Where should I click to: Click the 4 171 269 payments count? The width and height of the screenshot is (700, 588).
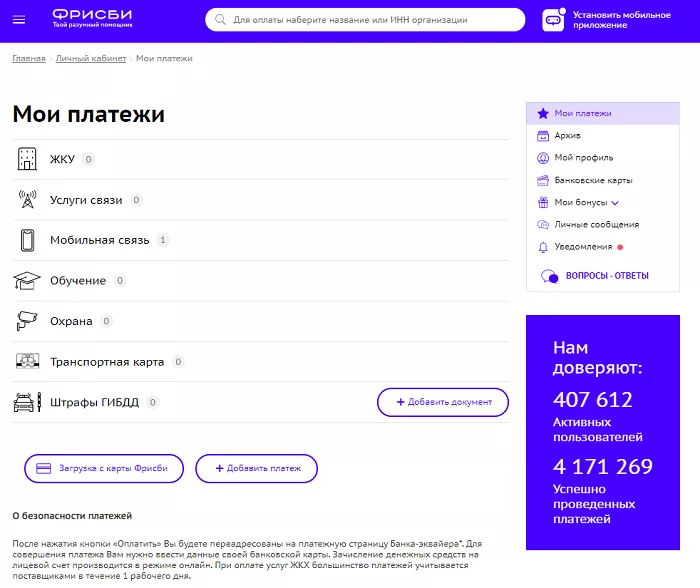coord(603,467)
